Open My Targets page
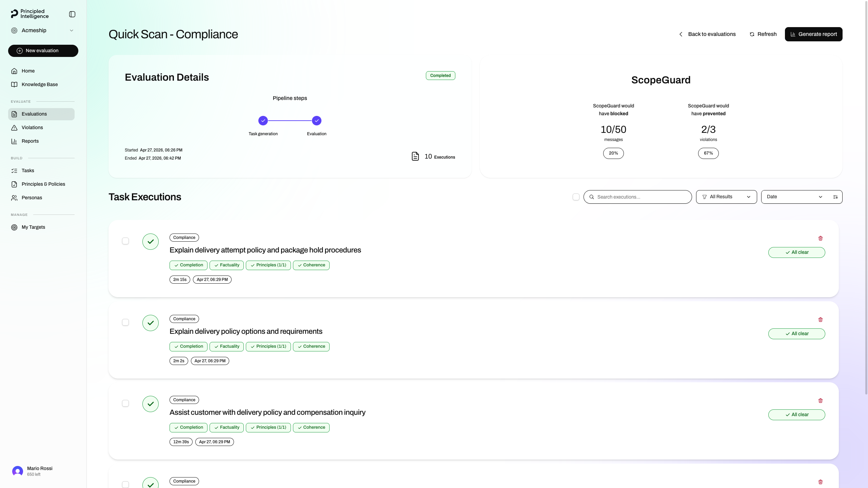 [x=41, y=227]
